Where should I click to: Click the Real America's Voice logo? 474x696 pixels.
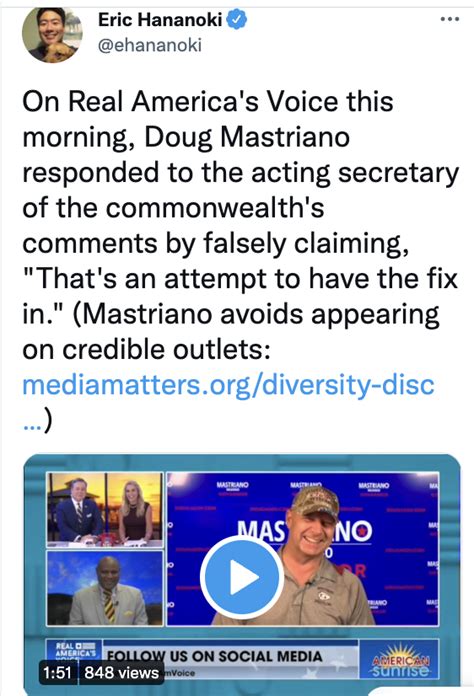tap(75, 650)
